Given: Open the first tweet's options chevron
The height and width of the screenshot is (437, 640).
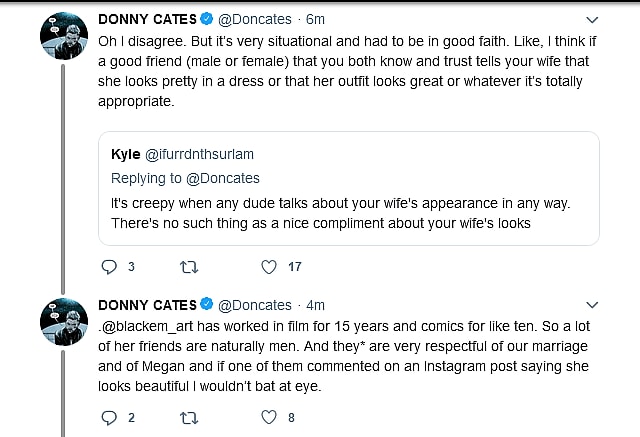Looking at the screenshot, I should click(x=591, y=20).
